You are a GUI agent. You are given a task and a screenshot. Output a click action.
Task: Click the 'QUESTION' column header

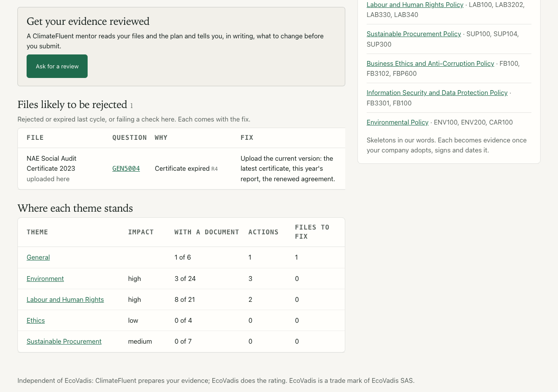(129, 138)
